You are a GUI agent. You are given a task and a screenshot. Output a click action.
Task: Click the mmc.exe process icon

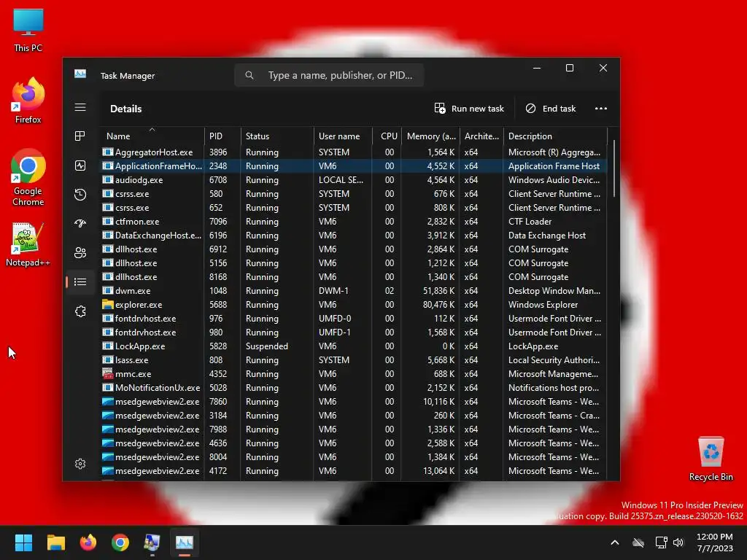[x=108, y=374]
